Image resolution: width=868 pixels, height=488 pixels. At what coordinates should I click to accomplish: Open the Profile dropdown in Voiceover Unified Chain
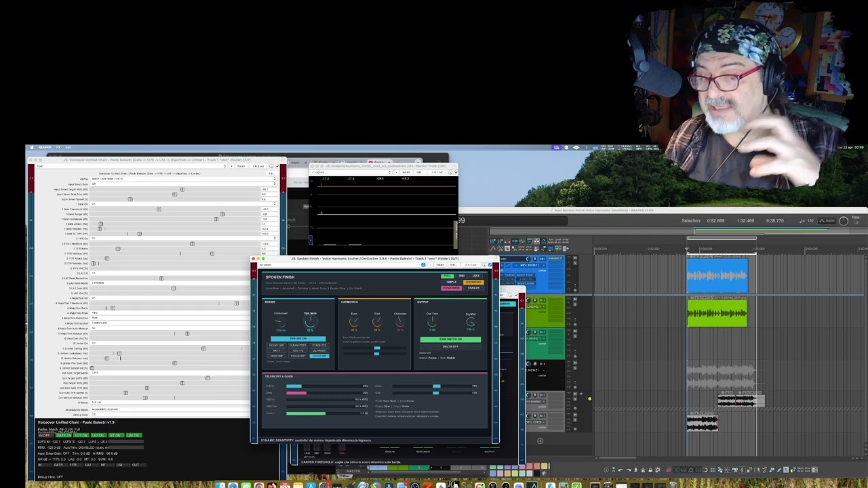pyautogui.click(x=184, y=179)
